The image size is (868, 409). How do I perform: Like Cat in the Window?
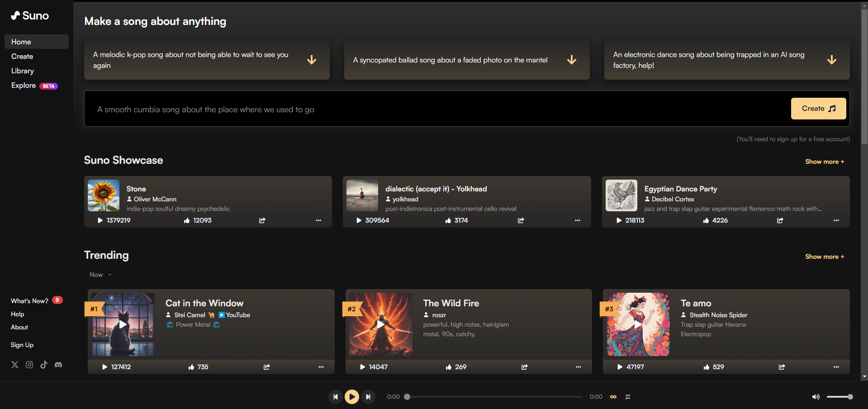point(191,367)
